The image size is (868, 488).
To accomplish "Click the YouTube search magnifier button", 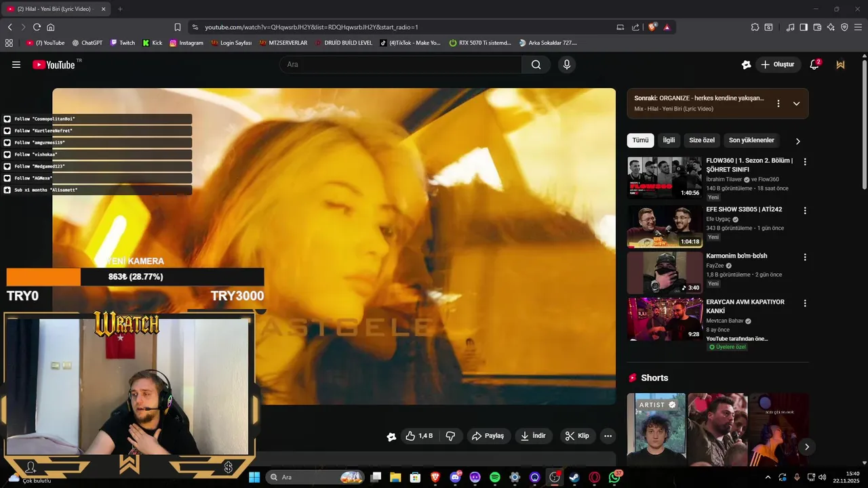I will 536,64.
